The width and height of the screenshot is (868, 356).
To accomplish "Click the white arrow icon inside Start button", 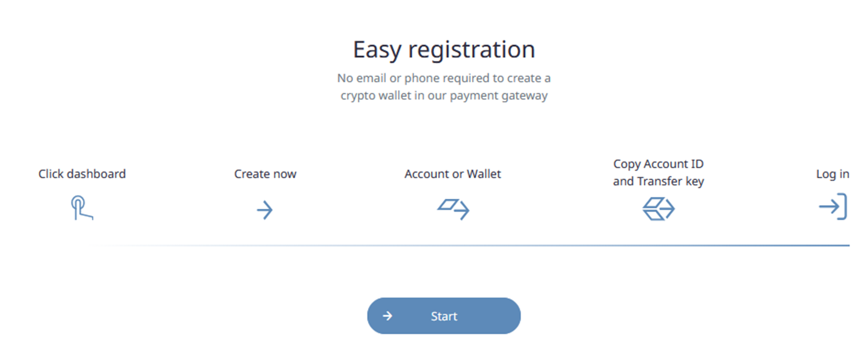I will (387, 316).
